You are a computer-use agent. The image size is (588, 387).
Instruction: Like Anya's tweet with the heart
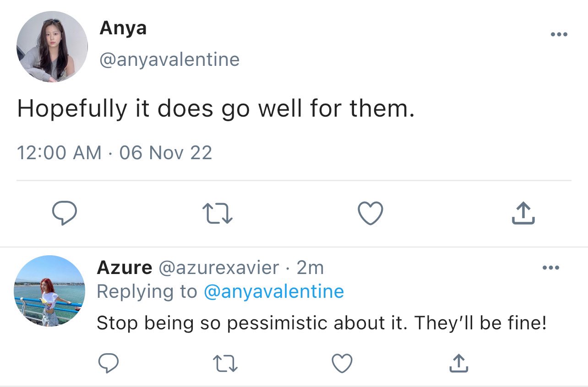point(370,214)
